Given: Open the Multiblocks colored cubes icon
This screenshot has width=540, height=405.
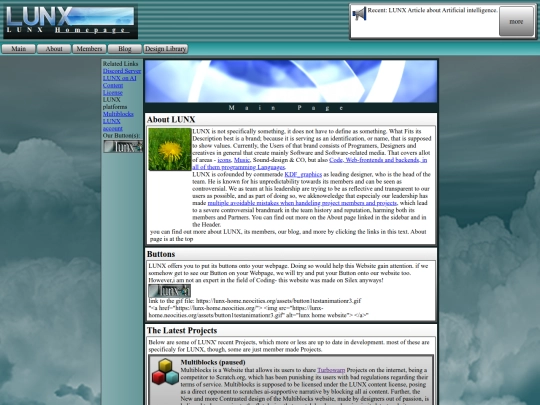Looking at the screenshot, I should (x=165, y=372).
